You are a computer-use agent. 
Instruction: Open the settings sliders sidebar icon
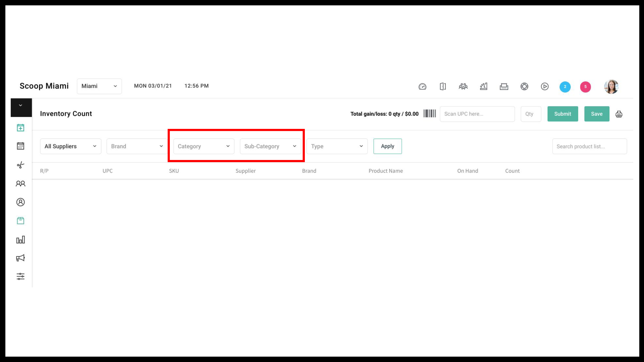click(20, 276)
